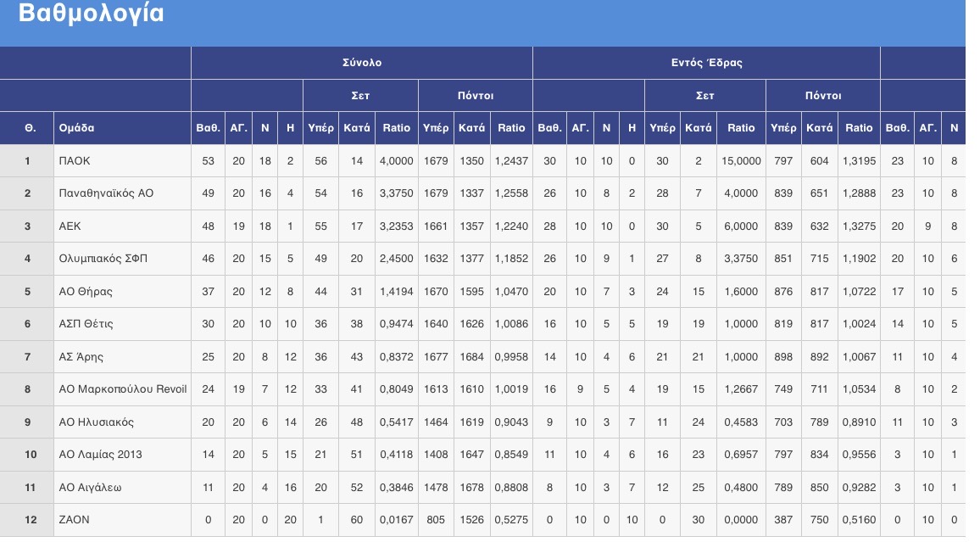Click the Θ. position column header
The height and width of the screenshot is (542, 980).
[30, 128]
